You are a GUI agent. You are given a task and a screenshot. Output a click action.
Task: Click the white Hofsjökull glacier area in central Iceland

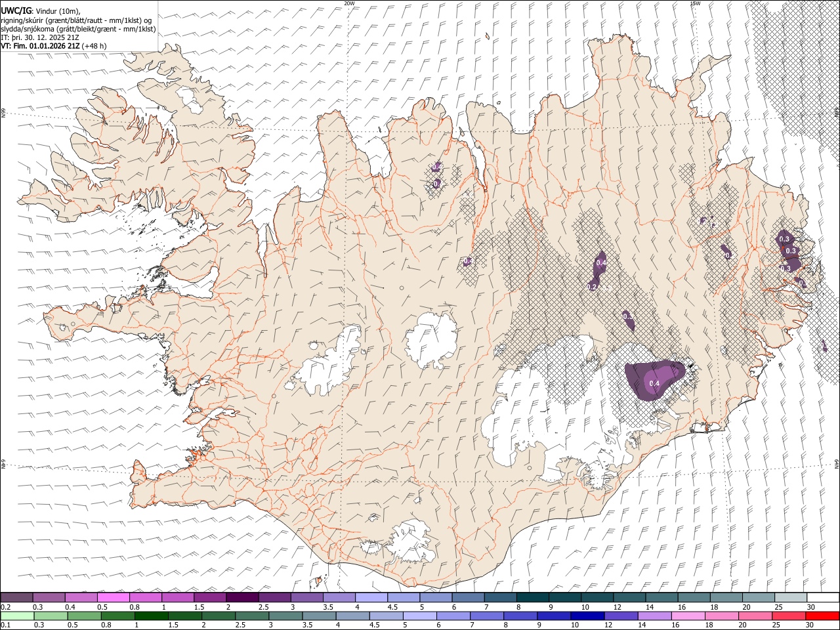[431, 340]
